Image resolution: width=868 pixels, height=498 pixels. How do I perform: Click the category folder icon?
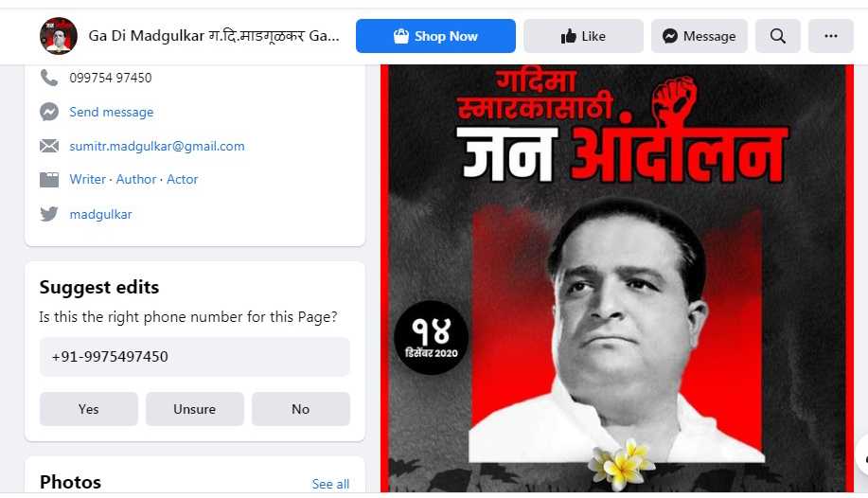48,180
